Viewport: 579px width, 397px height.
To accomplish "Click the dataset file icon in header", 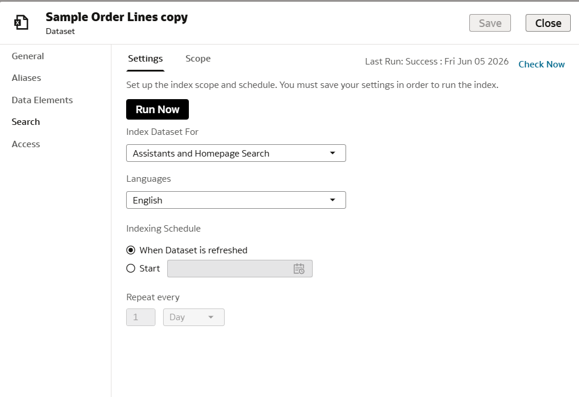I will [x=21, y=23].
